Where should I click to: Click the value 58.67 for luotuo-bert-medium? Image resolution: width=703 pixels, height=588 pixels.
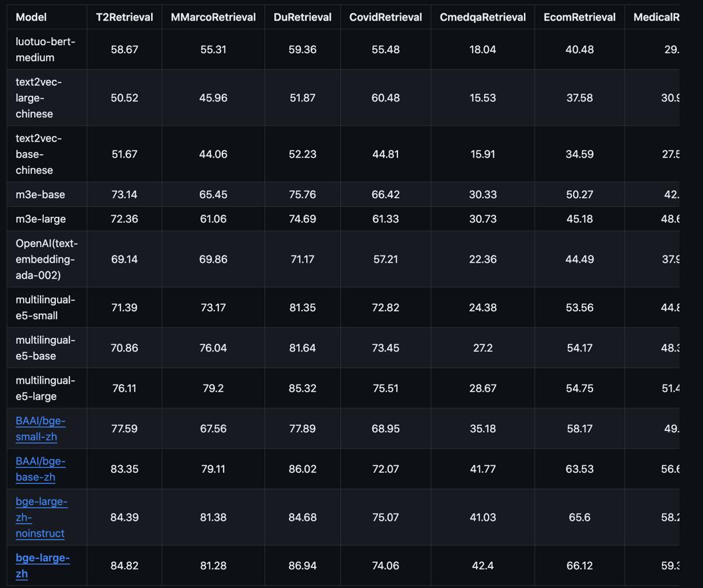click(x=124, y=49)
